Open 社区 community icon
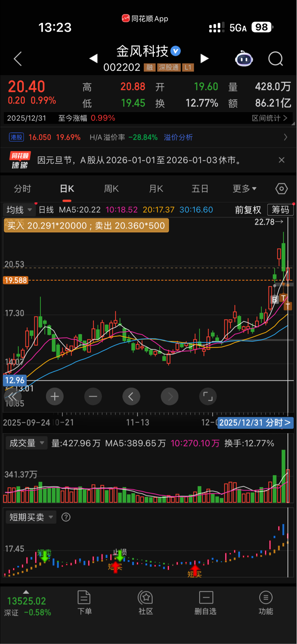 [146, 602]
